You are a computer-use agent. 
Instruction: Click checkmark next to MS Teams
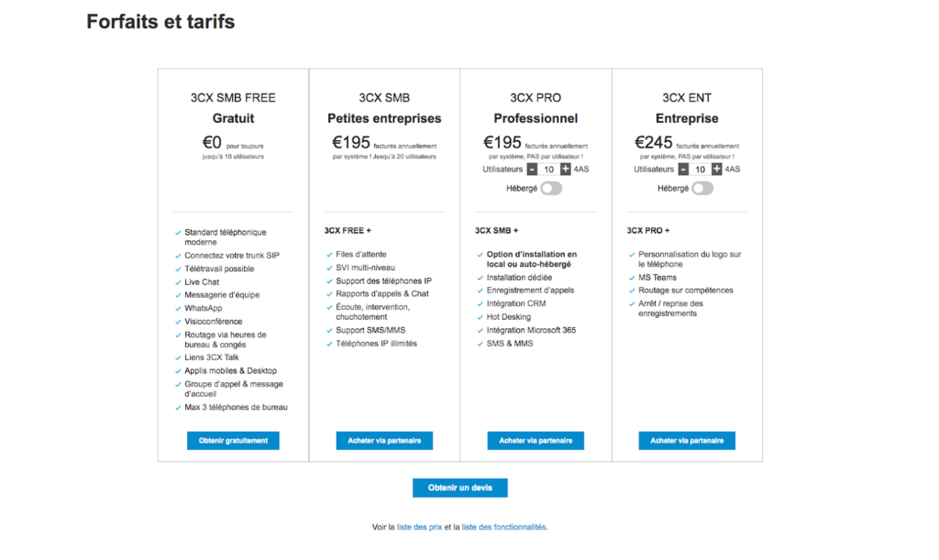click(x=632, y=278)
